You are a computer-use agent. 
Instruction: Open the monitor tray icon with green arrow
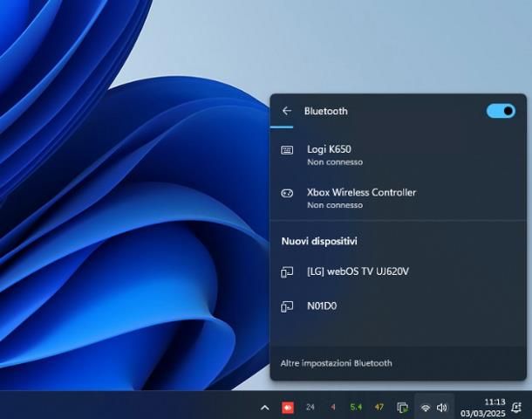[402, 408]
